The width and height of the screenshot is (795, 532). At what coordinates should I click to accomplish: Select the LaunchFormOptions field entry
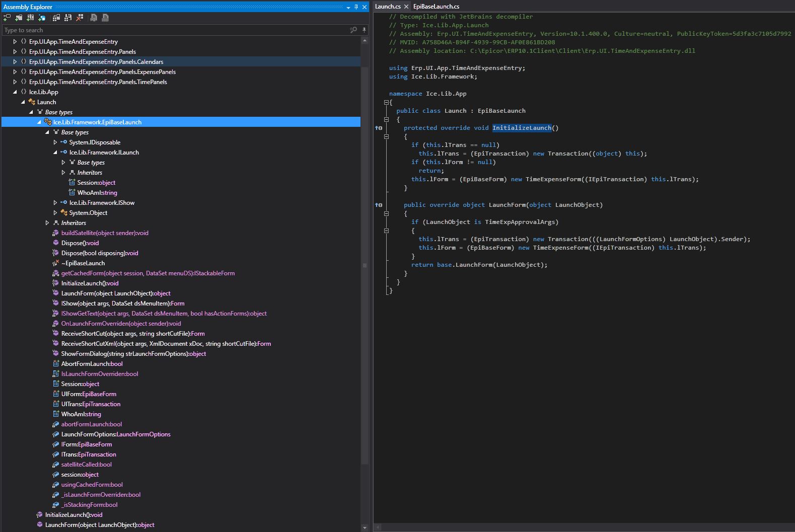click(x=116, y=434)
